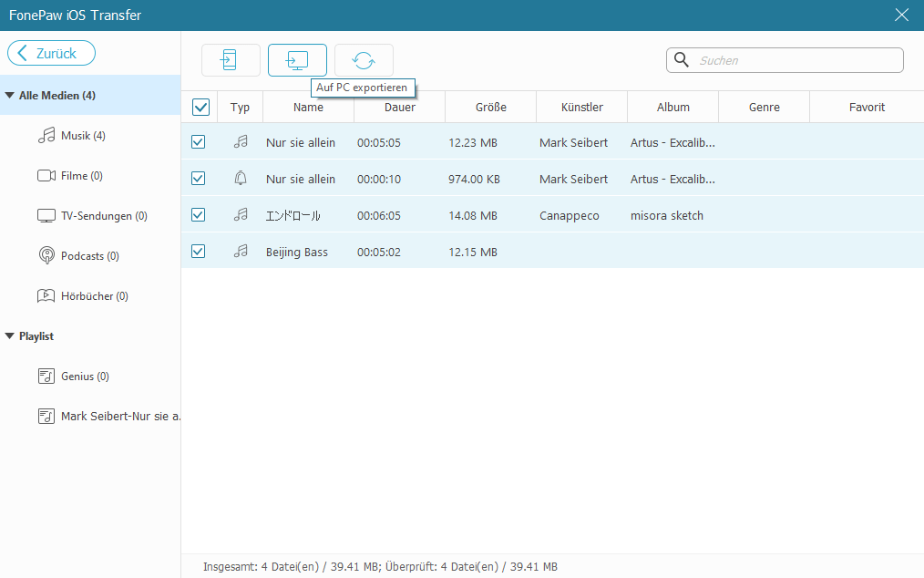This screenshot has width=924, height=578.
Task: Close the FonePaw iOS Transfer window
Action: pos(901,15)
